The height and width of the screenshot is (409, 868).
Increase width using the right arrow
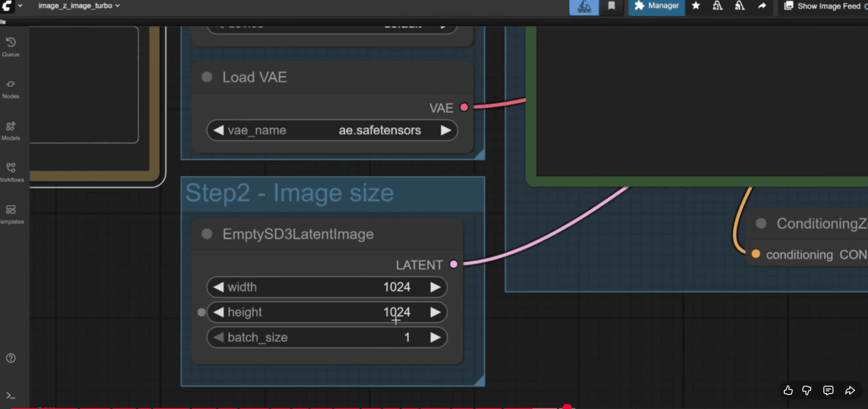[x=435, y=287]
